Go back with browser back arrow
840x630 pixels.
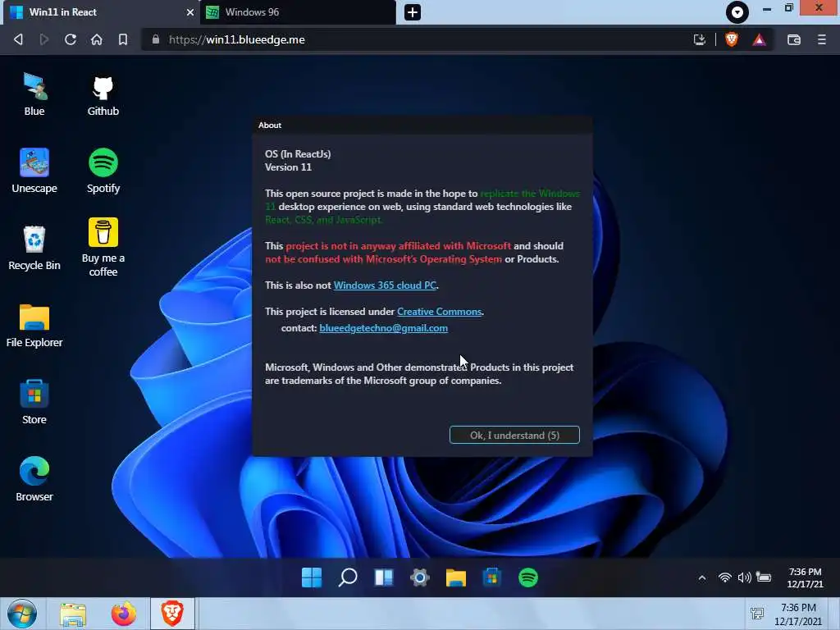click(x=18, y=39)
